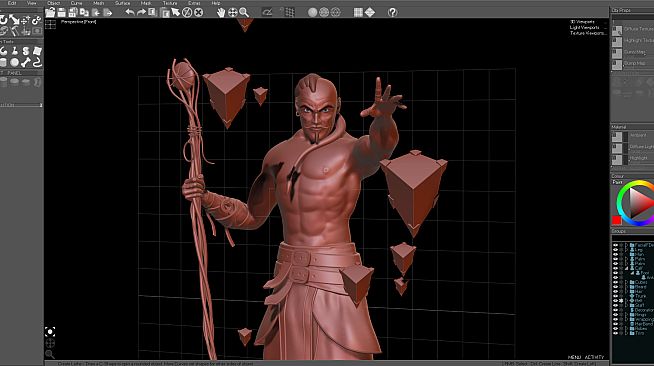Select the magnifier zoom tool
Screen dimensions: 654x366
244,13
